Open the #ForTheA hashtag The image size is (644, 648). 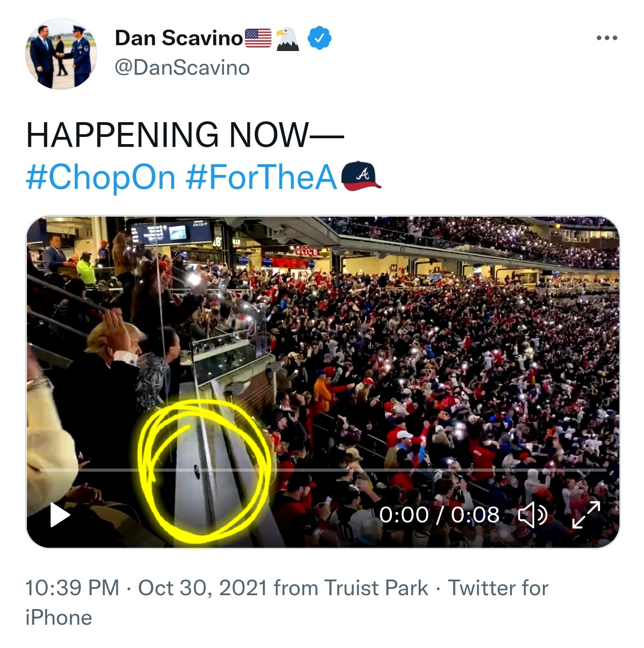coord(261,178)
